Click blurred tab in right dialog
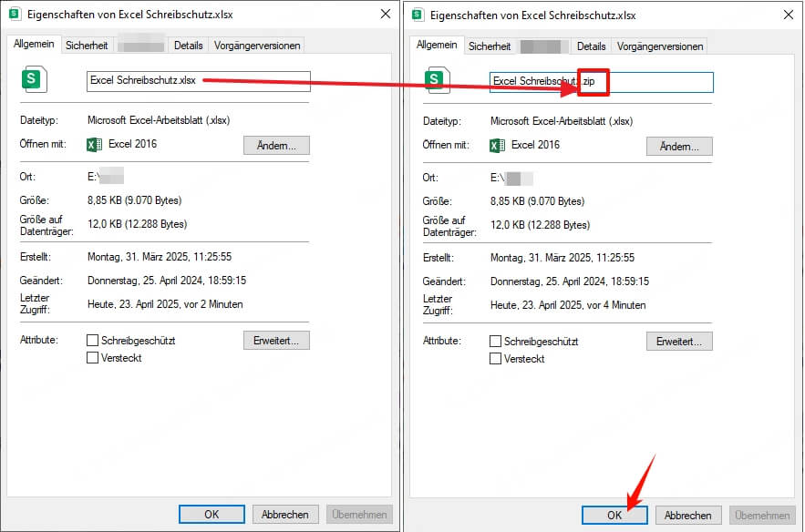The image size is (805, 532). click(x=543, y=46)
